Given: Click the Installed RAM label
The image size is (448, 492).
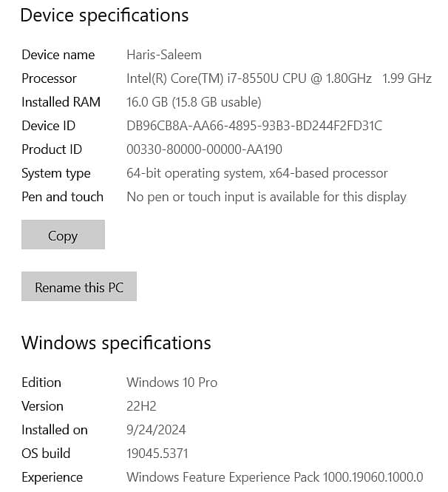Looking at the screenshot, I should [x=61, y=102].
